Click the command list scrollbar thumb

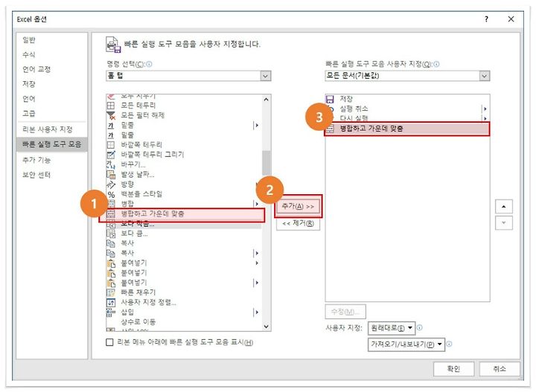[267, 163]
